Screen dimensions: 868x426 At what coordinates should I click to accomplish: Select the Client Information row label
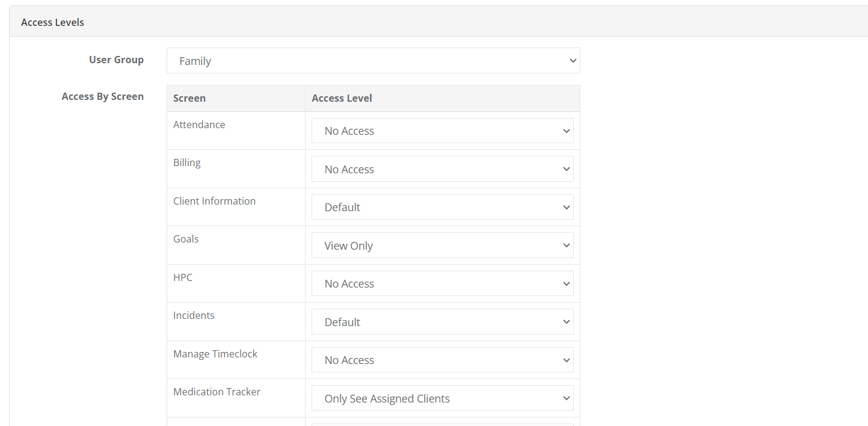click(214, 201)
